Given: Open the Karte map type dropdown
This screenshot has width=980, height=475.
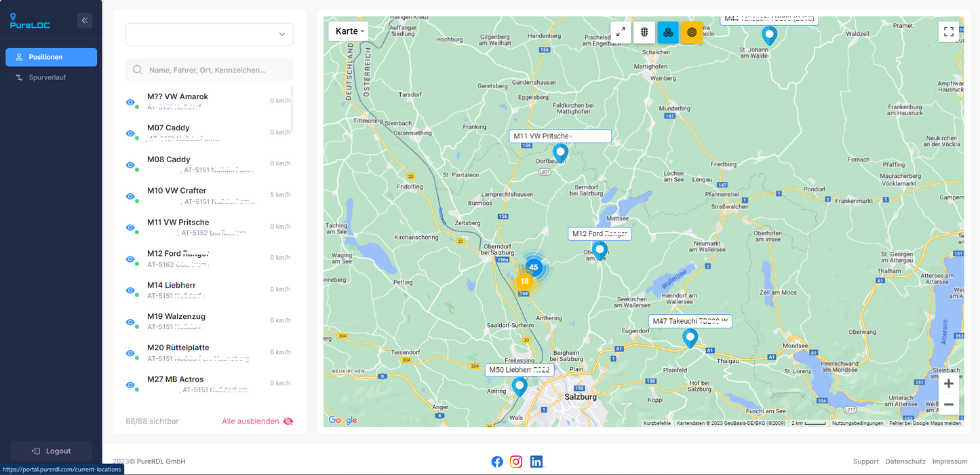Looking at the screenshot, I should [350, 31].
